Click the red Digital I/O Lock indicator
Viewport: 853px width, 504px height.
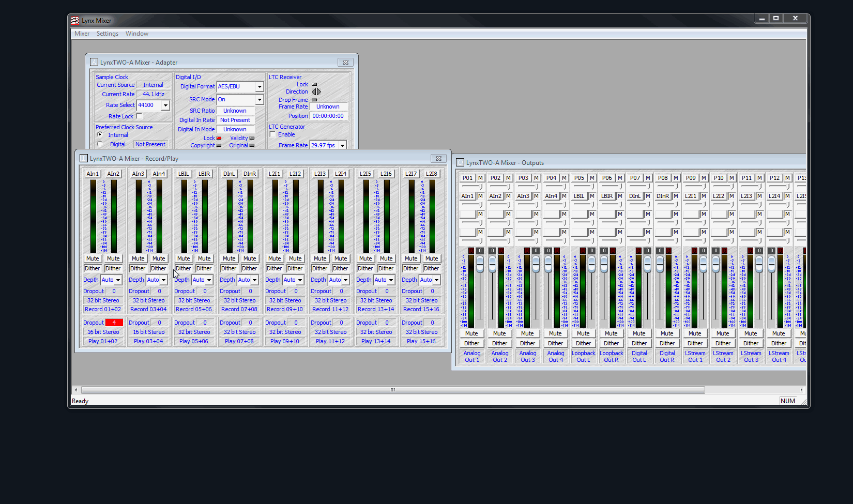tap(219, 138)
